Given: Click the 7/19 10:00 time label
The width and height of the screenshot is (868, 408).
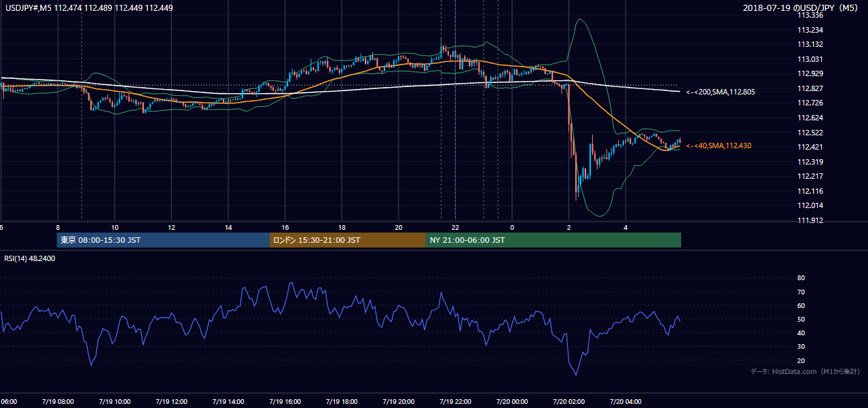Looking at the screenshot, I should pos(114,402).
